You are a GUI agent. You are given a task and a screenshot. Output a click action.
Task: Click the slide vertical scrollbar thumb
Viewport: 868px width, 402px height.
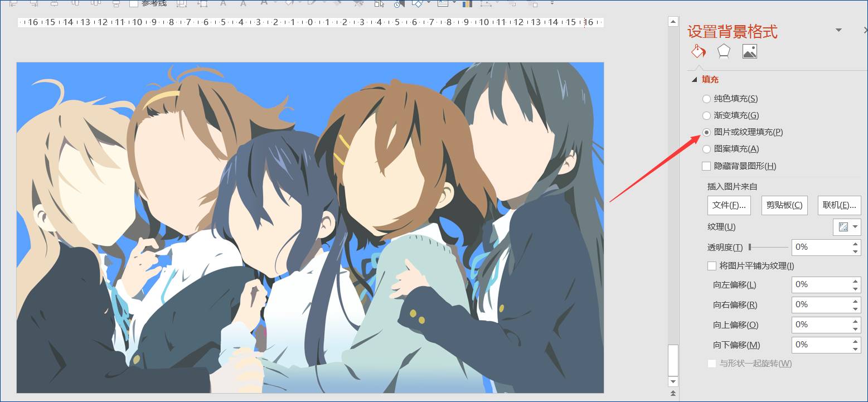point(673,360)
